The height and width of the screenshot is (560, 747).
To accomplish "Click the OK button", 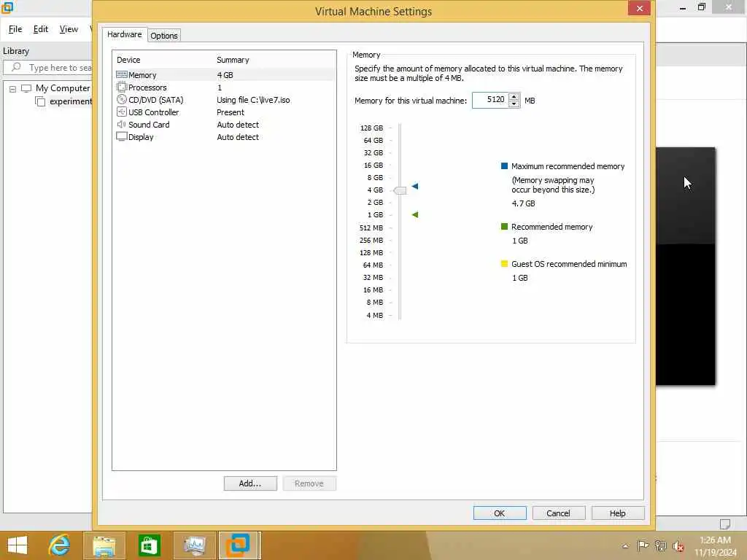I will (x=499, y=513).
